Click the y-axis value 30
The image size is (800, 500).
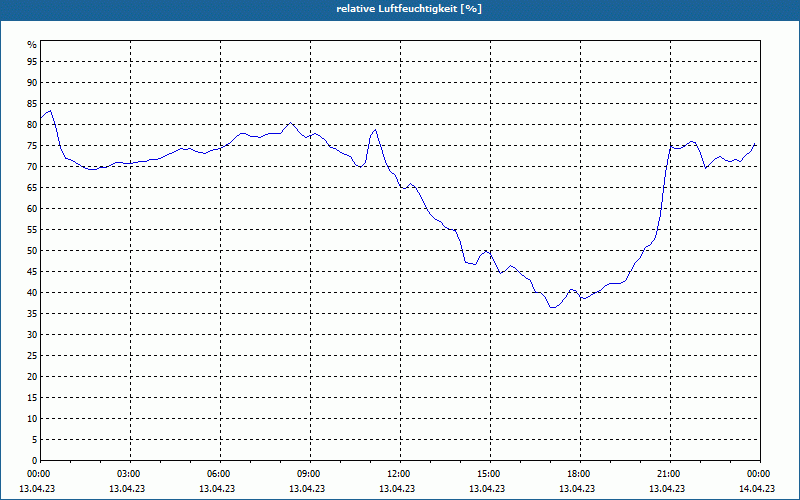pos(32,335)
